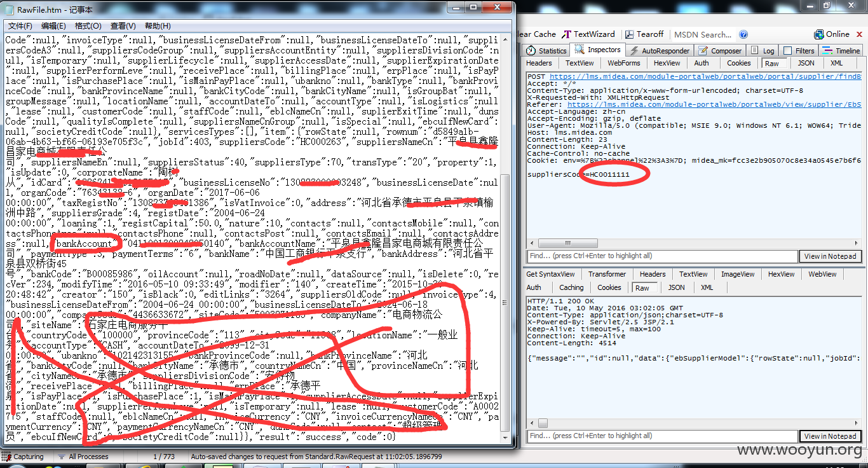Click inside the MSDN Search box

click(703, 34)
